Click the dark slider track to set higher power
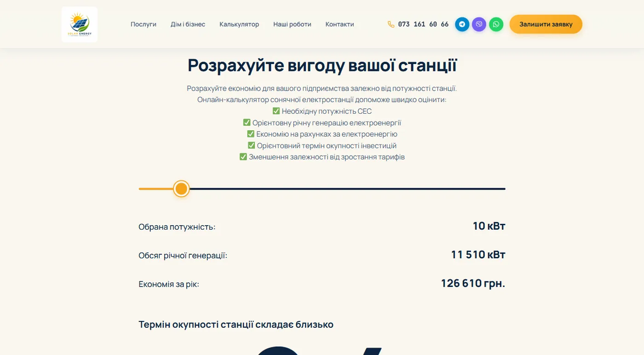644x355 pixels. pyautogui.click(x=347, y=189)
